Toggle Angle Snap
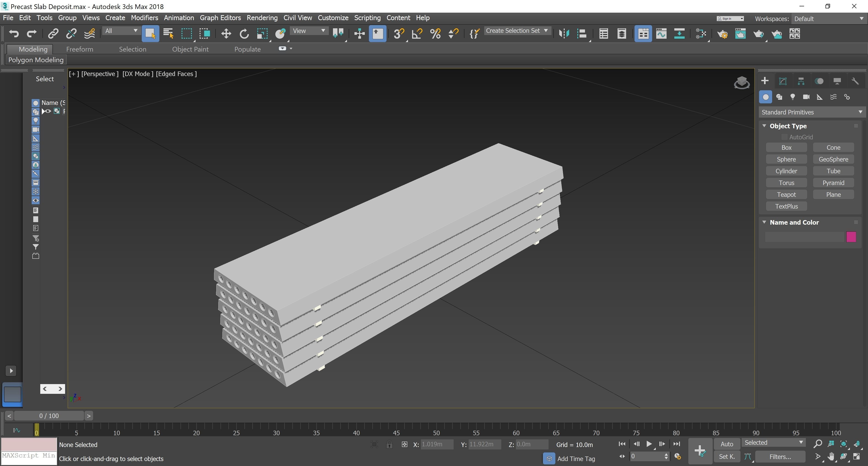868x466 pixels. coord(417,33)
